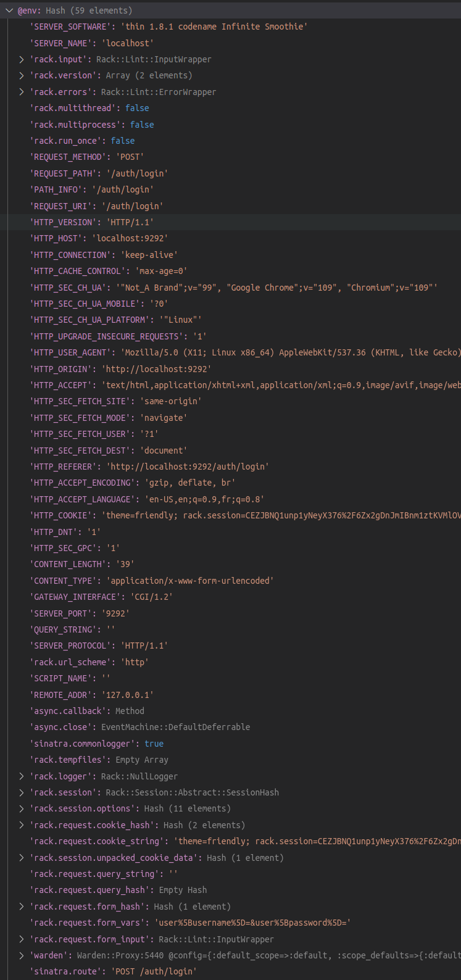The height and width of the screenshot is (980, 461).
Task: Click the 'sinatra.route' entry
Action: point(113,971)
